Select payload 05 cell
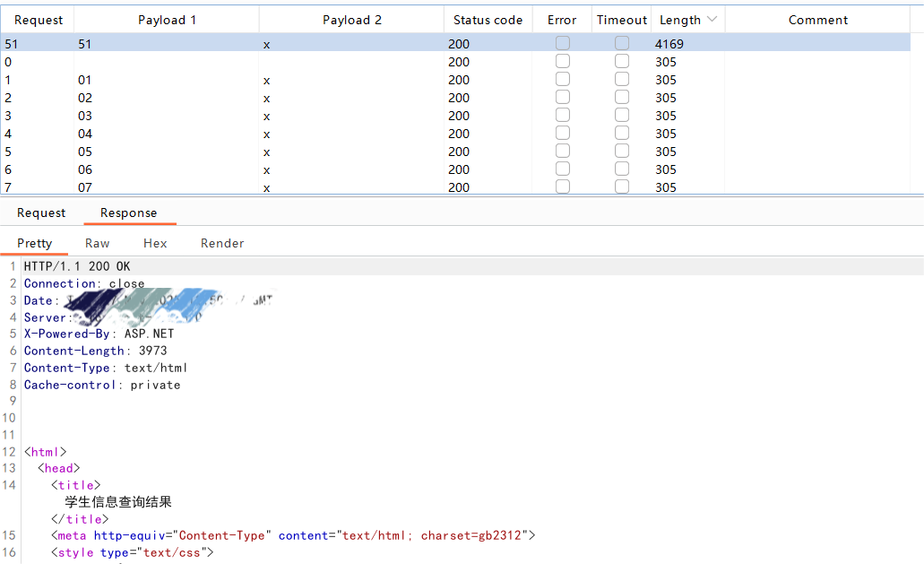The width and height of the screenshot is (924, 564). [85, 152]
